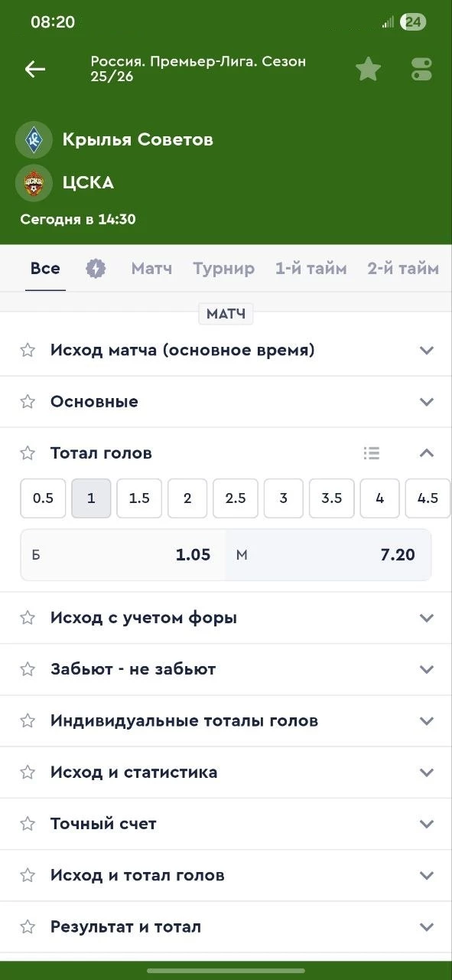Toggle favorite on Точный счет market
The width and height of the screenshot is (452, 980).
[x=28, y=824]
